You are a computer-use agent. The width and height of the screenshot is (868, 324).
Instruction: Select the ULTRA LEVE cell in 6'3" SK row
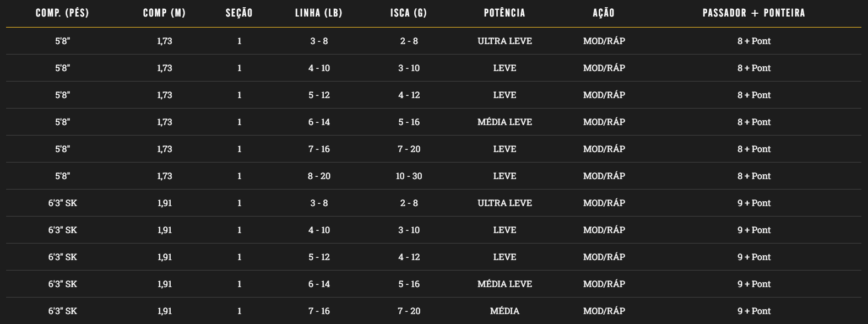(504, 203)
